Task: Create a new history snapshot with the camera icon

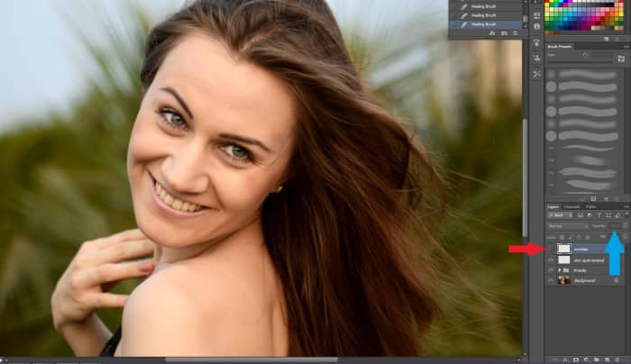Action: click(504, 33)
